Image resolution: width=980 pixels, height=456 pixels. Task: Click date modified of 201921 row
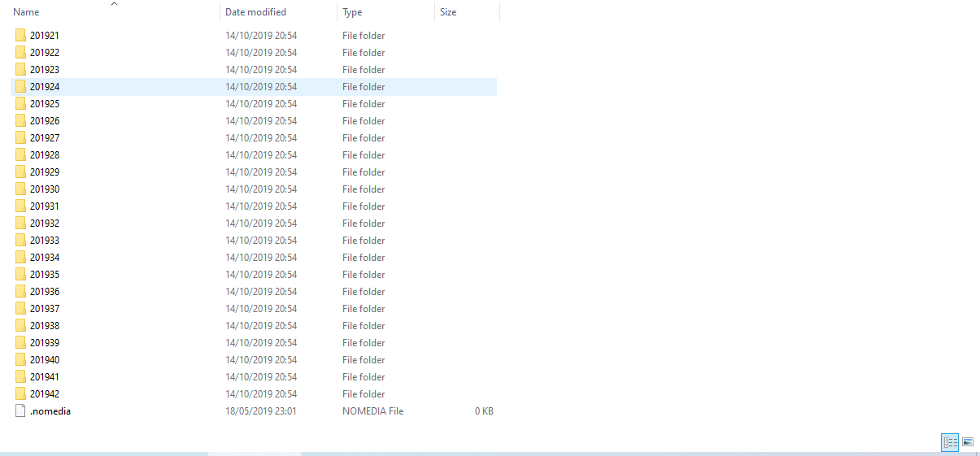[x=261, y=36]
